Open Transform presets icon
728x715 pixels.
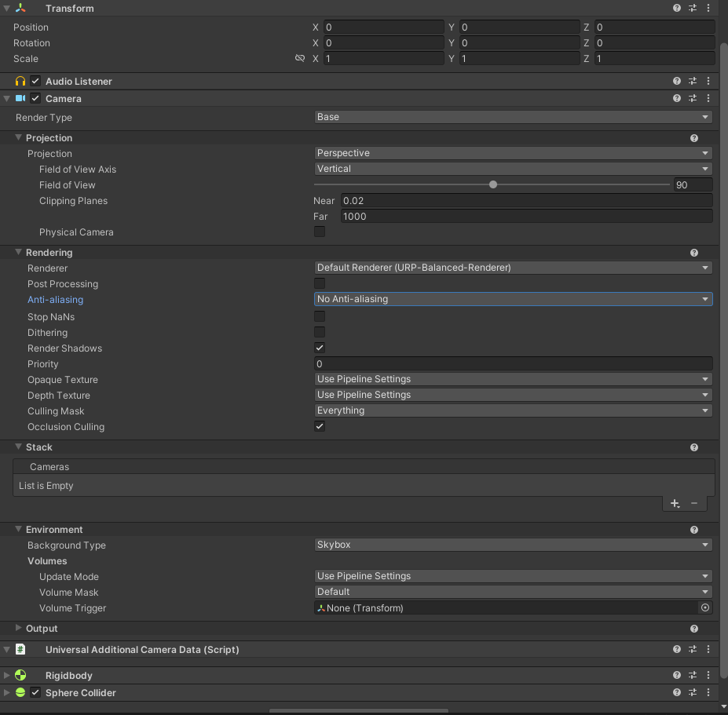tap(693, 8)
